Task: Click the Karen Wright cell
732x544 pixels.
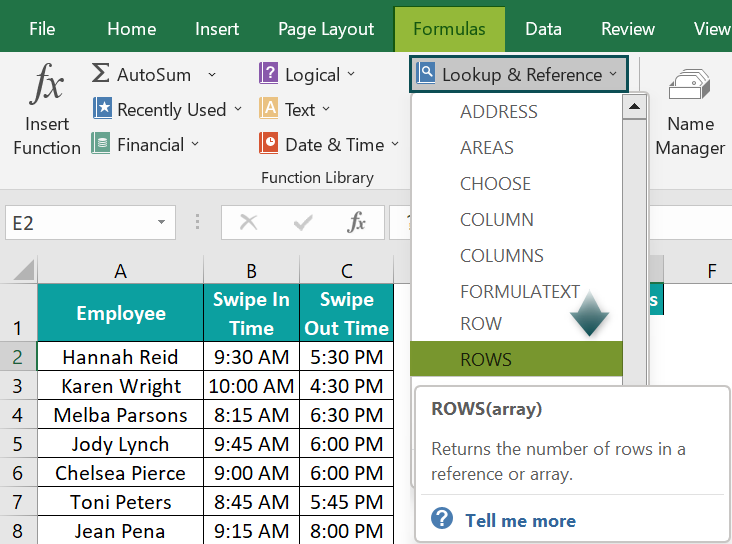Action: pyautogui.click(x=120, y=386)
